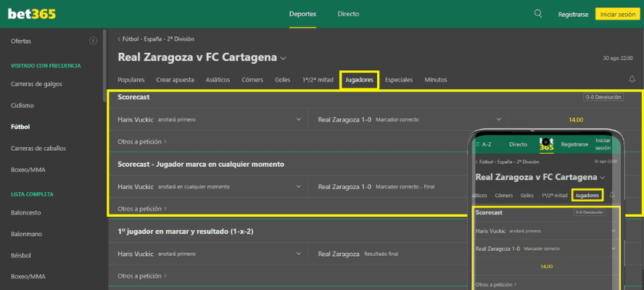Switch to the Deportes top tab
Image resolution: width=644 pixels, height=290 pixels.
coord(302,14)
